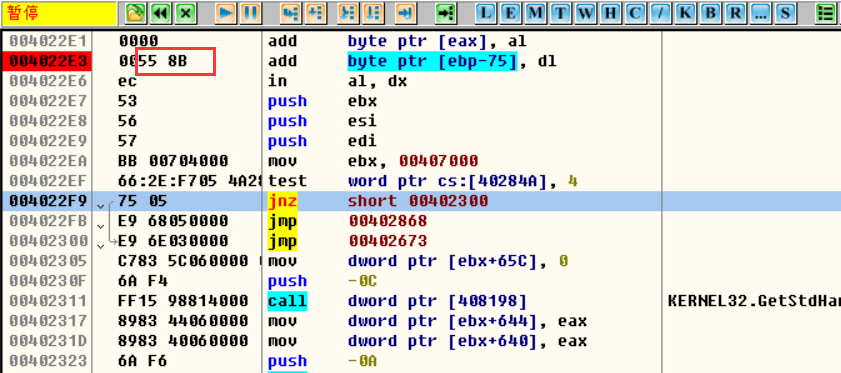
Task: Click operand dword ptr [ebx+65C], 0
Action: pyautogui.click(x=458, y=261)
